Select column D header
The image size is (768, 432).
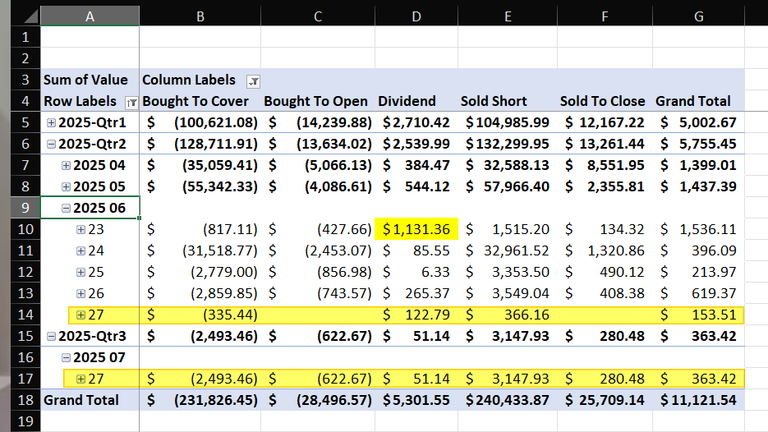416,16
